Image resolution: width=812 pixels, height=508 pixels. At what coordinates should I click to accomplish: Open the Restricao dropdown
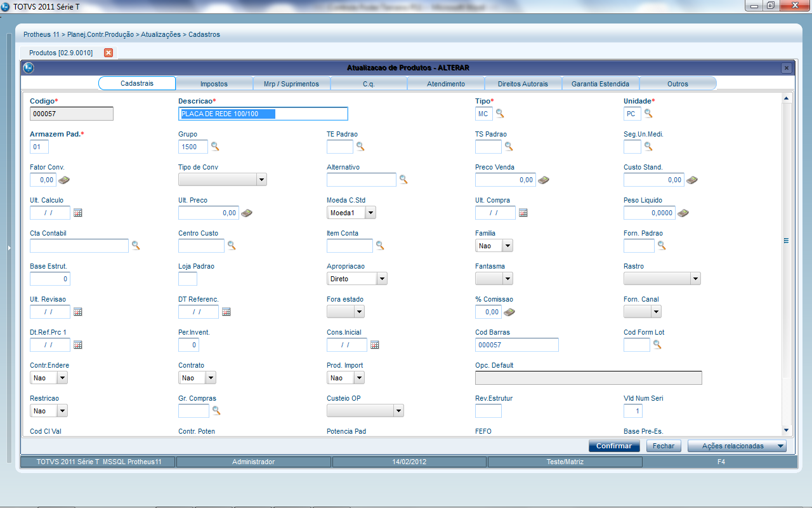pyautogui.click(x=62, y=411)
